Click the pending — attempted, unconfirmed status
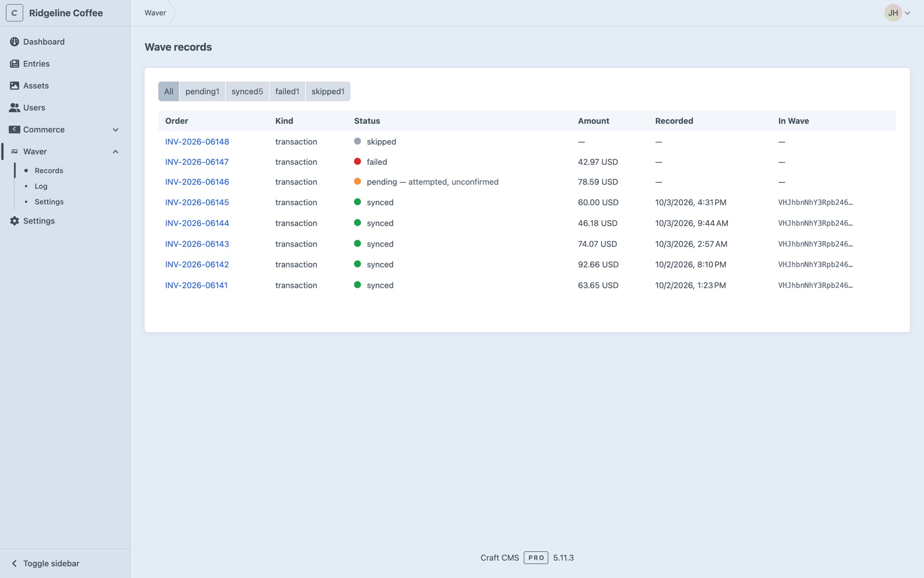924x578 pixels. [x=432, y=182]
